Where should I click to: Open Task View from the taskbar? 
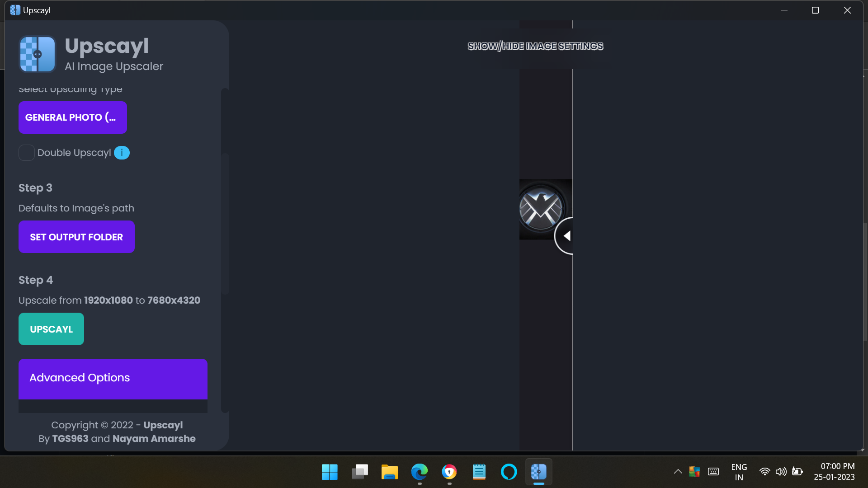(359, 472)
